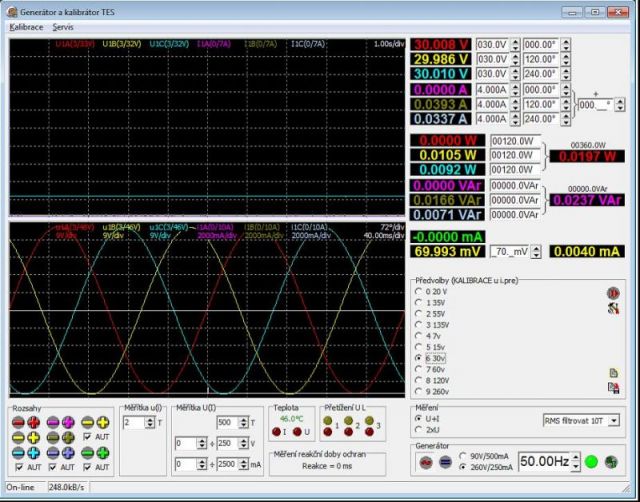This screenshot has width=640, height=502.
Task: Click the 50.00Hz frequency field
Action: tap(544, 462)
